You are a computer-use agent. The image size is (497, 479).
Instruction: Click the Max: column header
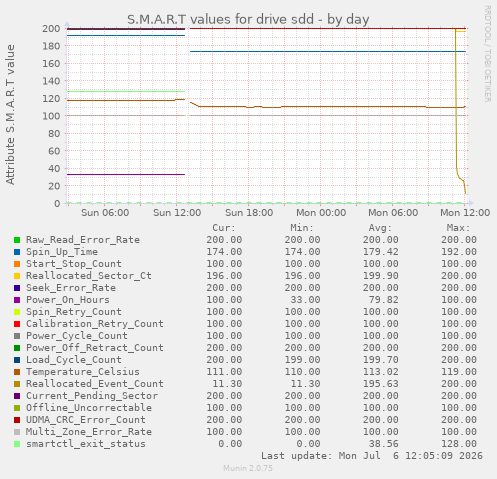[458, 228]
